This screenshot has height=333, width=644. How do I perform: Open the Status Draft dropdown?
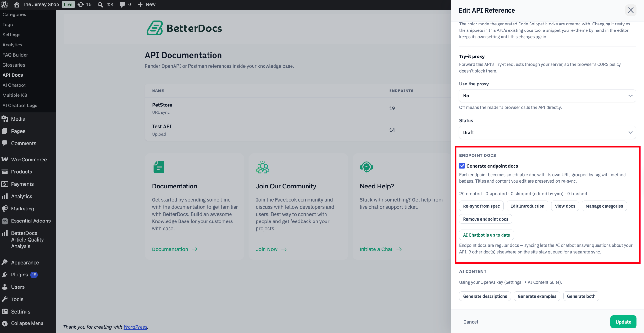[547, 133]
